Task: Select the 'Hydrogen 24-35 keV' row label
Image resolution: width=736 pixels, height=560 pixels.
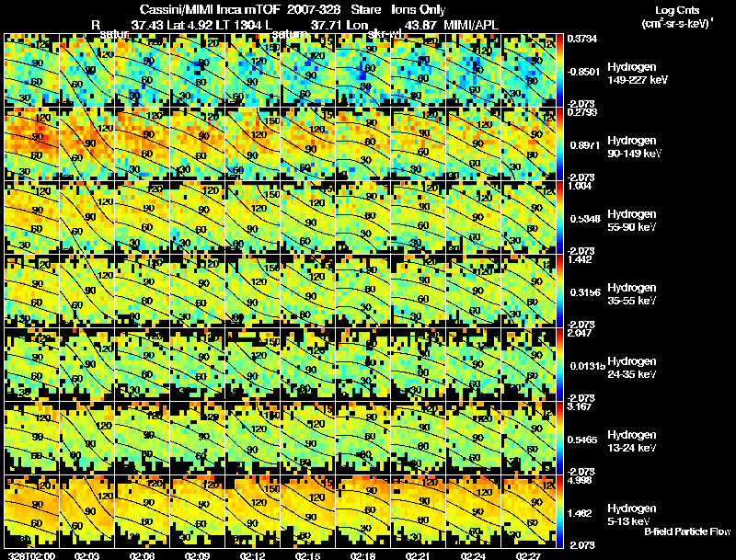Action: [632, 368]
